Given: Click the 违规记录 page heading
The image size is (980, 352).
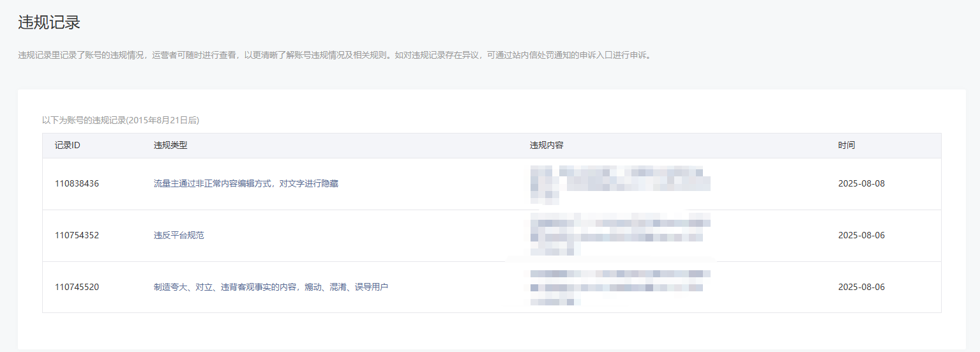Looking at the screenshot, I should point(49,22).
